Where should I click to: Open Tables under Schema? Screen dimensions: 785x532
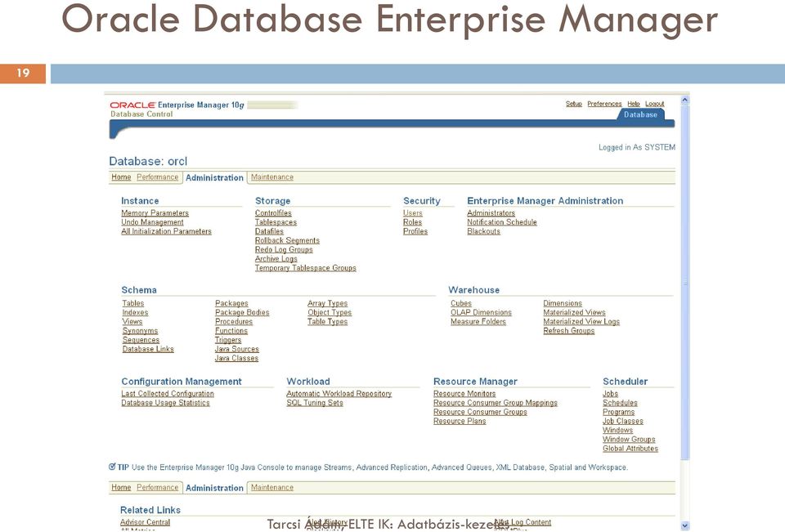pyautogui.click(x=133, y=303)
